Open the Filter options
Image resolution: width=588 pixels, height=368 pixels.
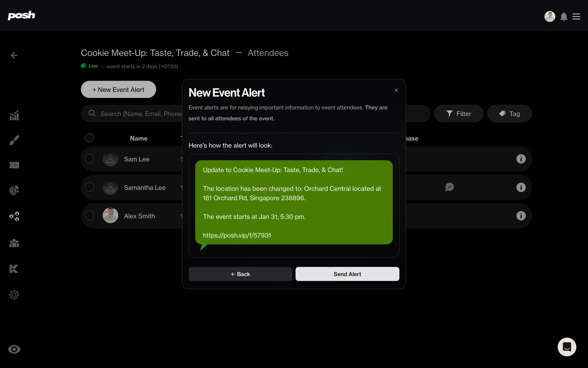(458, 114)
